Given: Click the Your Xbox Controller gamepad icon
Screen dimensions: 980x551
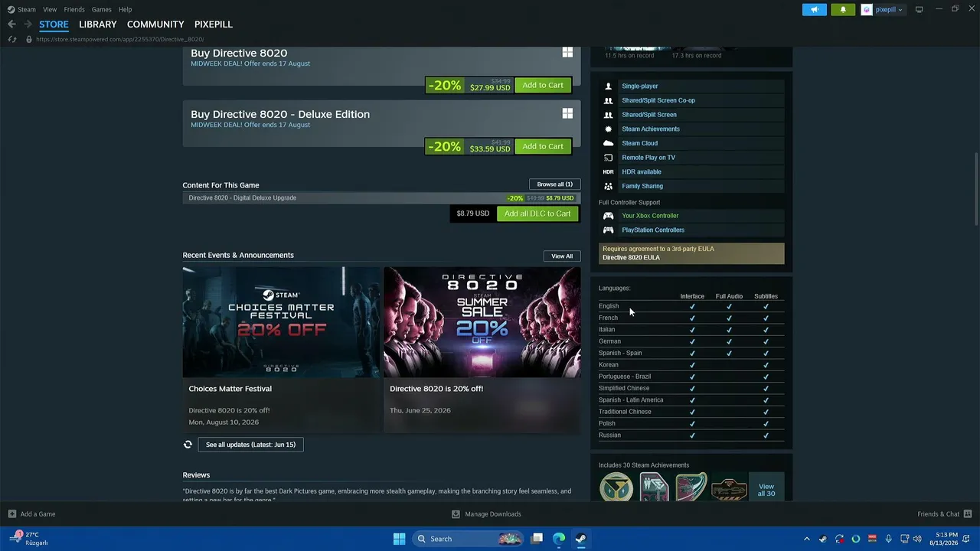Looking at the screenshot, I should click(x=609, y=216).
